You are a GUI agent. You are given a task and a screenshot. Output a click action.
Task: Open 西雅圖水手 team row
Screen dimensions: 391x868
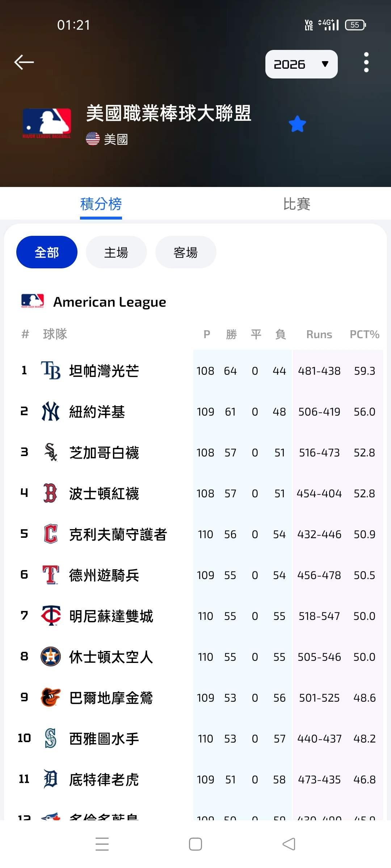tap(195, 739)
